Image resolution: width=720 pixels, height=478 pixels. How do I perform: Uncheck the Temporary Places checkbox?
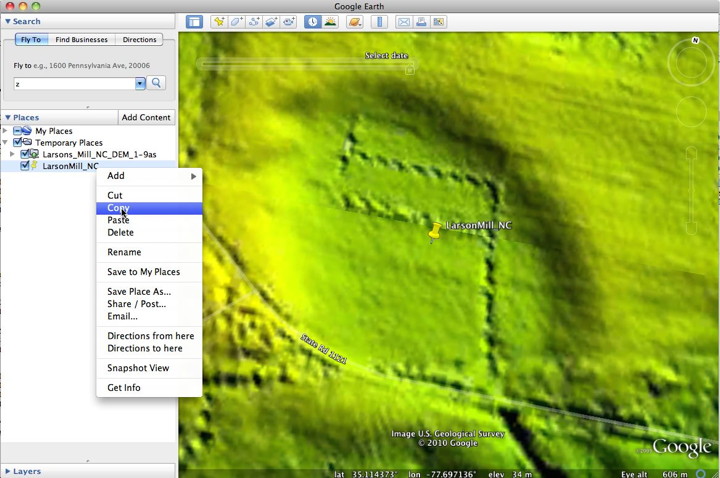point(17,143)
